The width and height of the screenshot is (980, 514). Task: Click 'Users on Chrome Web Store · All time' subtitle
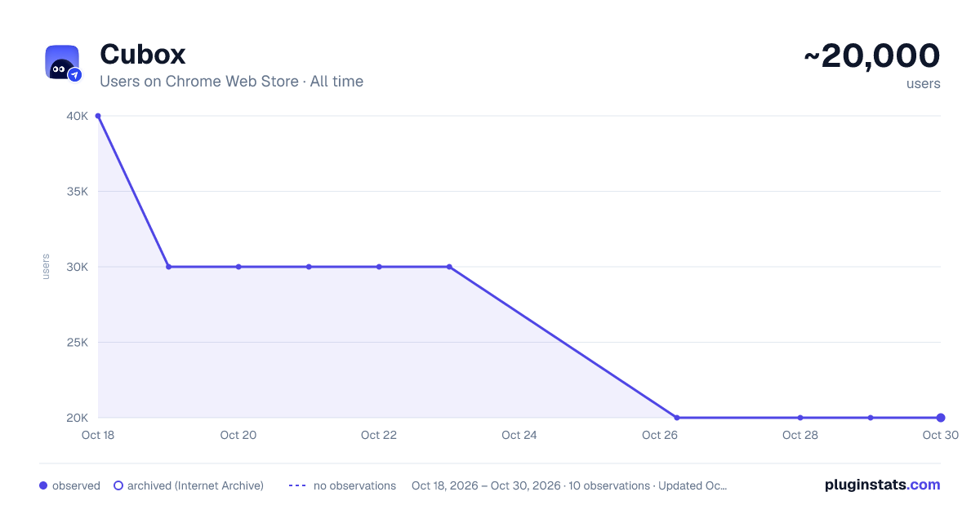[231, 82]
